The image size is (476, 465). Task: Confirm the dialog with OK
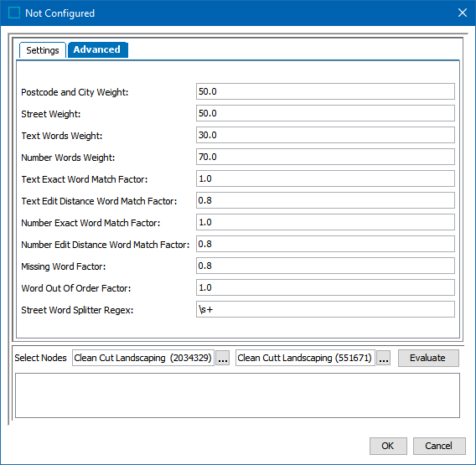[388, 446]
